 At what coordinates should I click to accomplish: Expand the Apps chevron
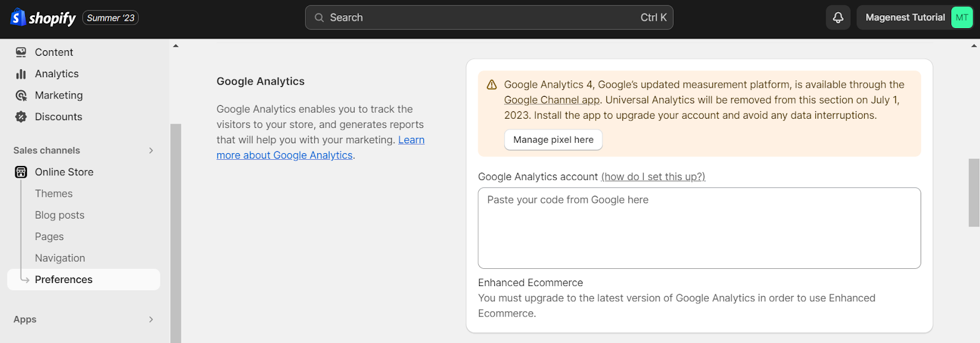(x=151, y=320)
